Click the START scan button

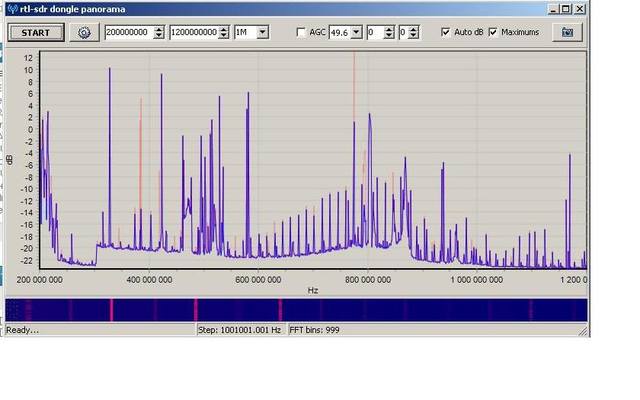coord(36,32)
